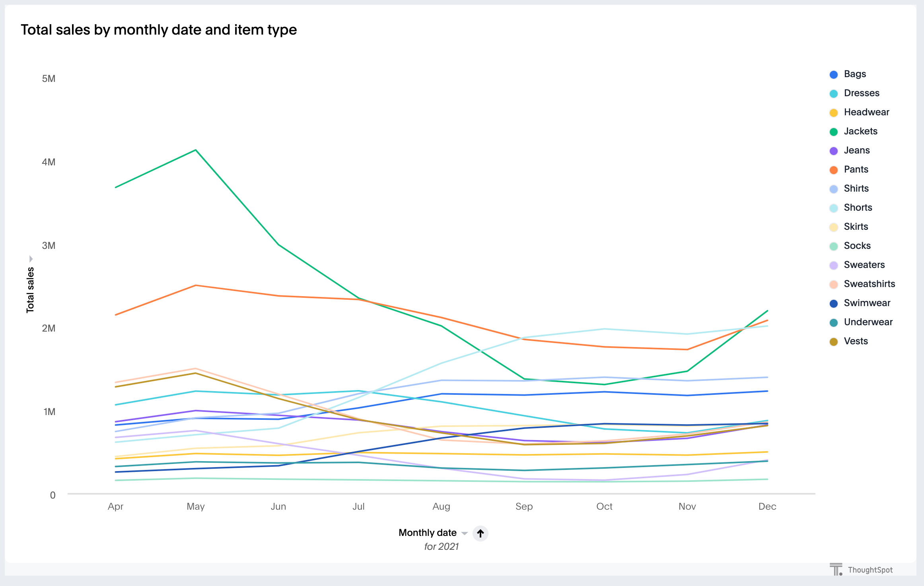Open the ThoughtSpot attribution link
The width and height of the screenshot is (924, 586).
pos(870,569)
